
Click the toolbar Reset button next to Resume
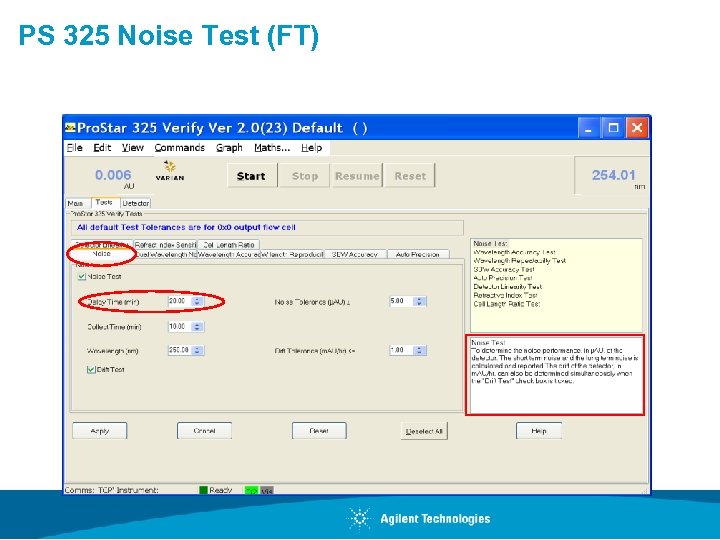pos(410,176)
